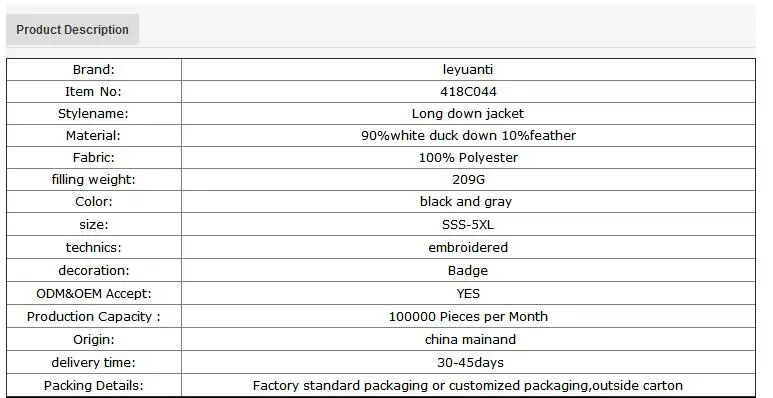Select the leyuanti brand value cell
The image size is (773, 398).
(468, 70)
